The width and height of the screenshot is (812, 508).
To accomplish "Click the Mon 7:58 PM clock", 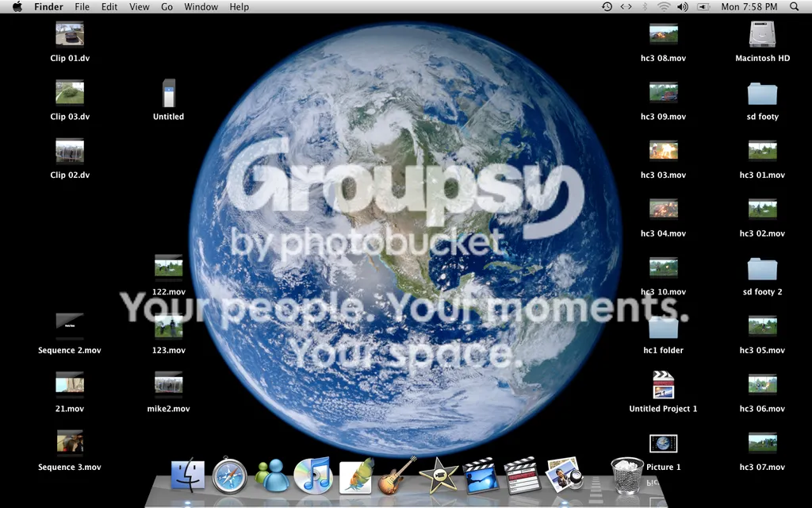I will [x=749, y=6].
